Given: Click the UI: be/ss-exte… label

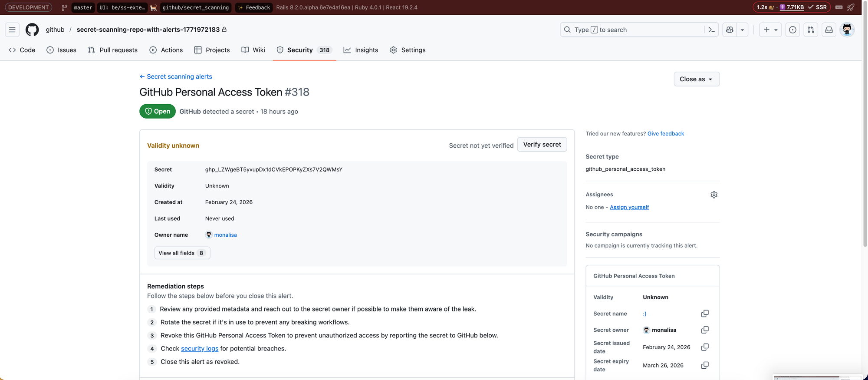Looking at the screenshot, I should 122,7.
